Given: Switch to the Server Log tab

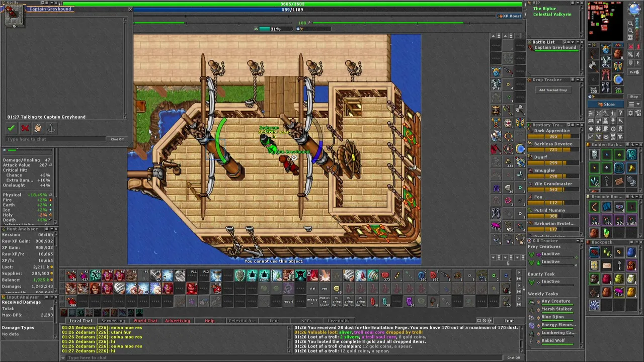Looking at the screenshot, I should coord(113,321).
